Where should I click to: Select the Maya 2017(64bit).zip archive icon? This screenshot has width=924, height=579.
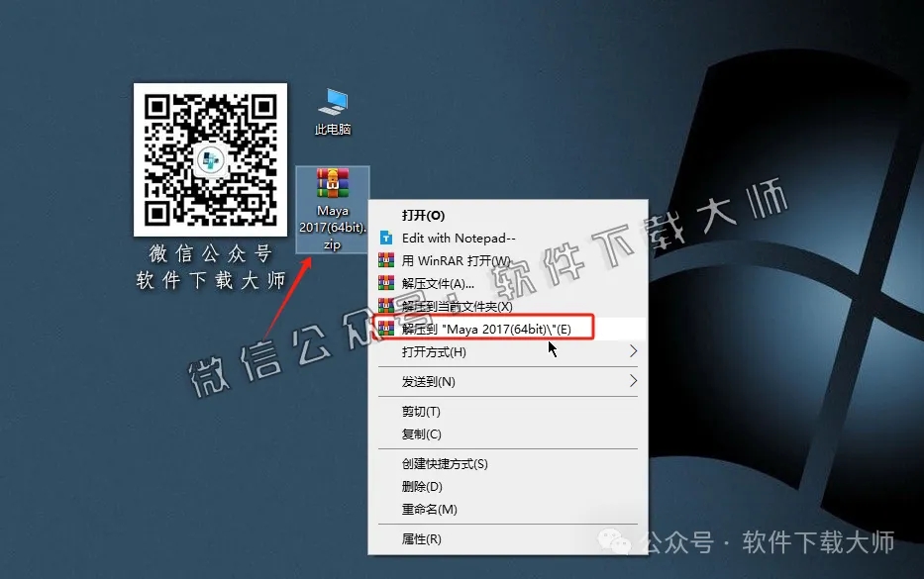pyautogui.click(x=333, y=209)
